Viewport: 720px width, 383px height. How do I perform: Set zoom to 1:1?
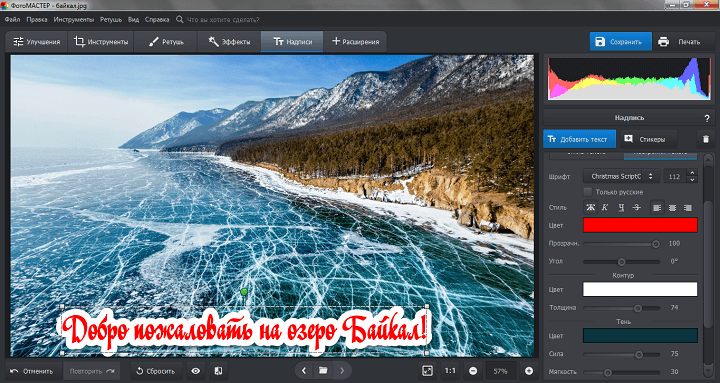click(x=450, y=371)
